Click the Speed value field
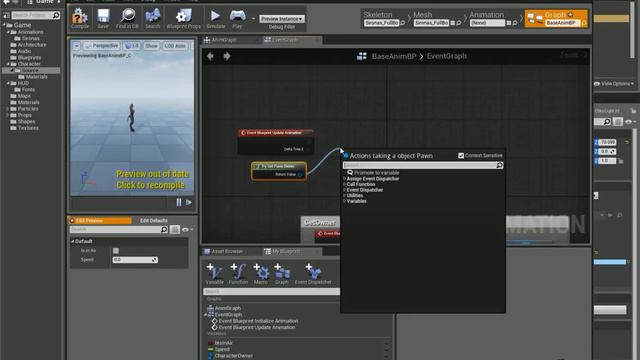Image resolution: width=640 pixels, height=360 pixels. pyautogui.click(x=135, y=260)
